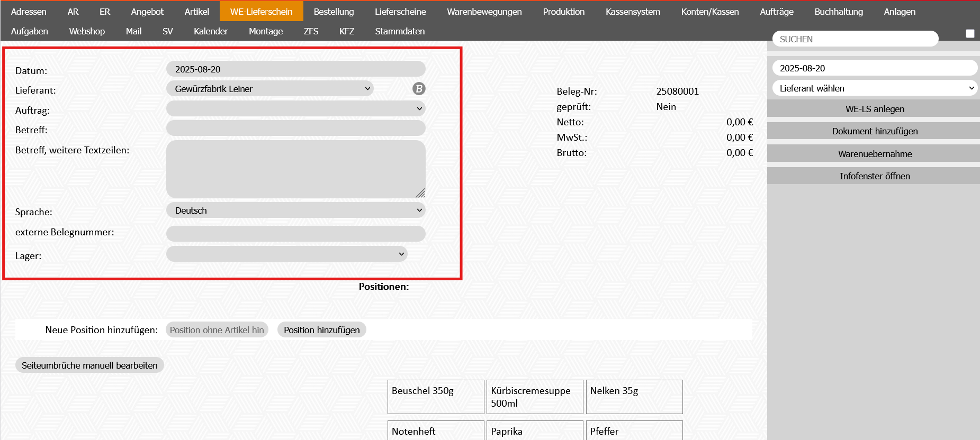The image size is (980, 440).
Task: Click Infofenster öffnen
Action: tap(875, 176)
